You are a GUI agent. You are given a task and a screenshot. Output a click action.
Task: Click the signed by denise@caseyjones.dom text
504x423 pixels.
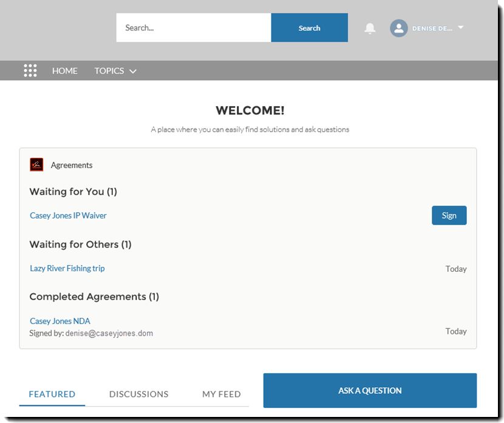[91, 333]
